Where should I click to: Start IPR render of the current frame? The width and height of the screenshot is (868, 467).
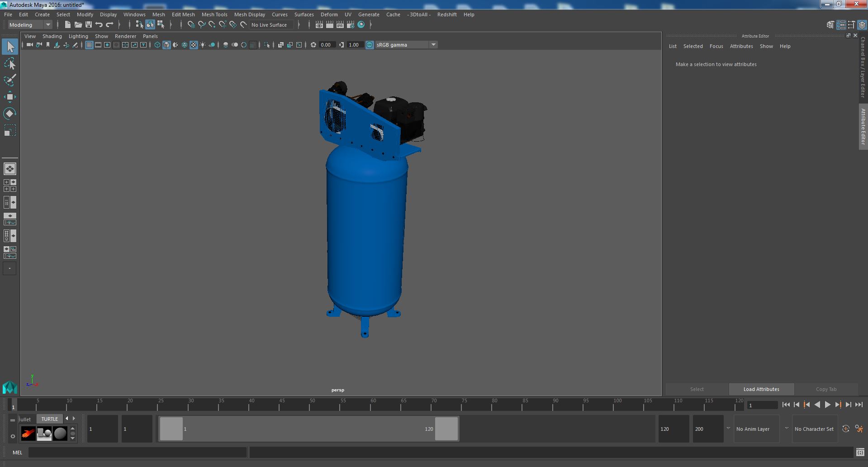tap(340, 25)
